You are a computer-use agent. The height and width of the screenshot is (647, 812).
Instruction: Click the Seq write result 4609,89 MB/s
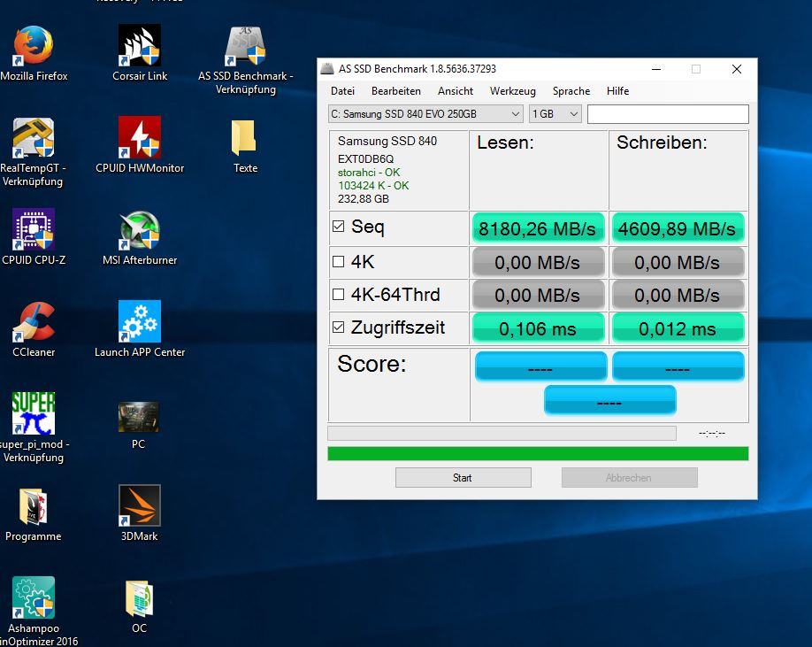pyautogui.click(x=678, y=228)
